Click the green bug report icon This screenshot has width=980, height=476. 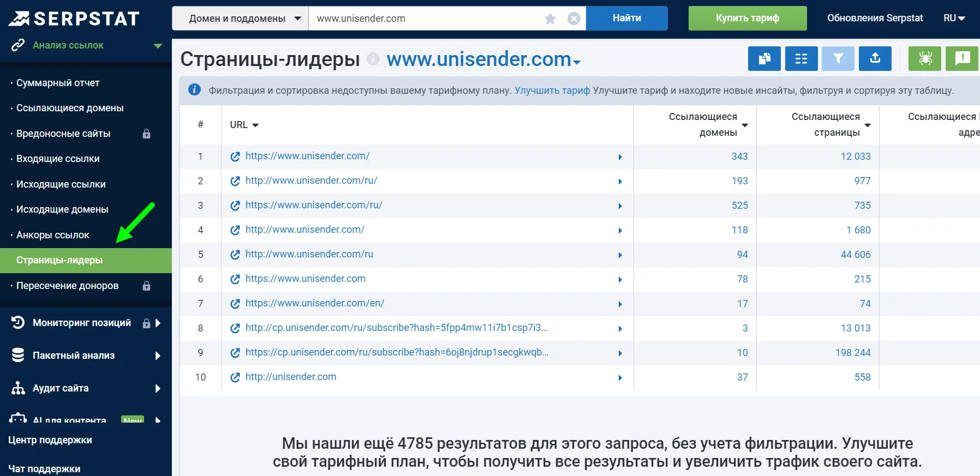(925, 58)
